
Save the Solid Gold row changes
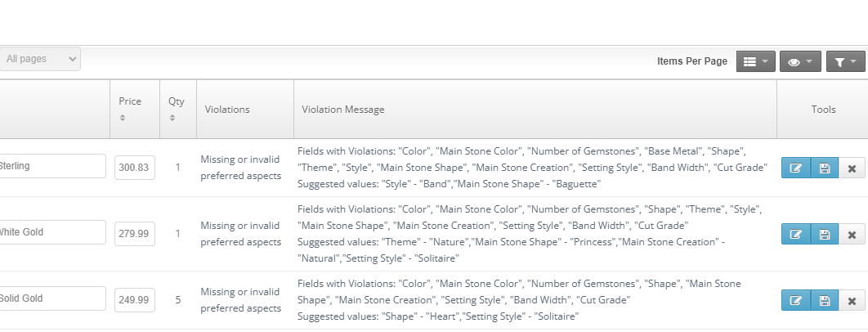824,300
